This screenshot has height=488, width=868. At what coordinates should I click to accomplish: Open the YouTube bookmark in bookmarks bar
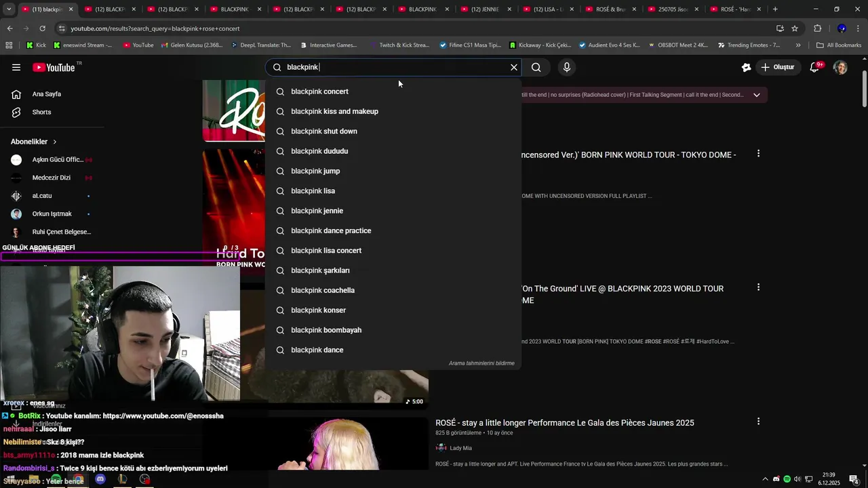coord(138,45)
